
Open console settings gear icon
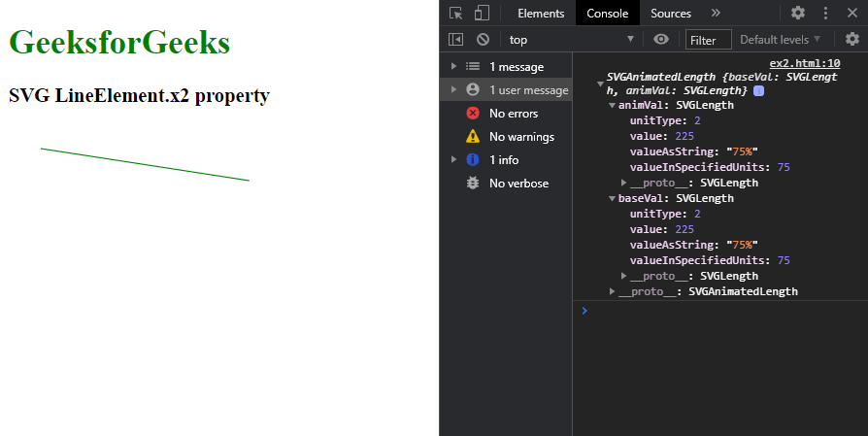point(851,39)
